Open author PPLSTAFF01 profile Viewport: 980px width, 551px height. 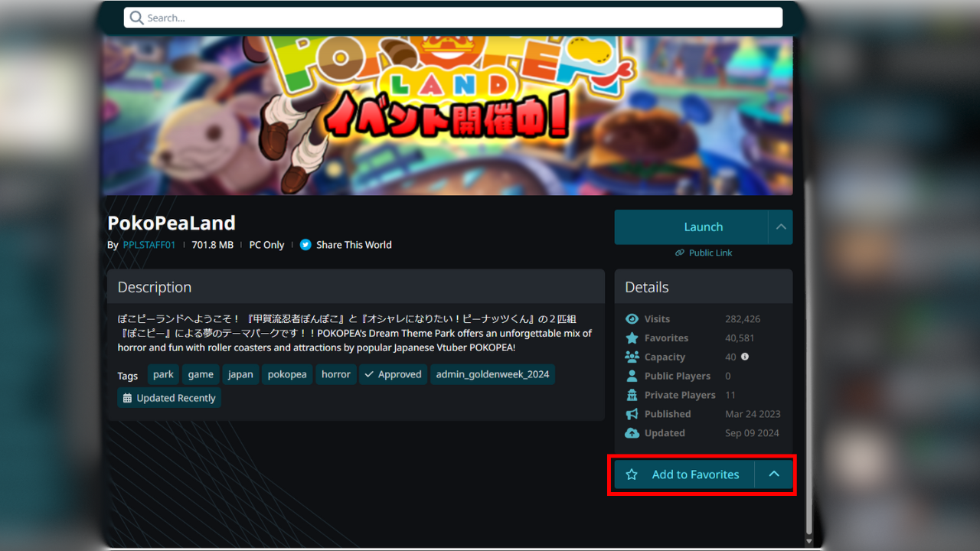tap(149, 245)
